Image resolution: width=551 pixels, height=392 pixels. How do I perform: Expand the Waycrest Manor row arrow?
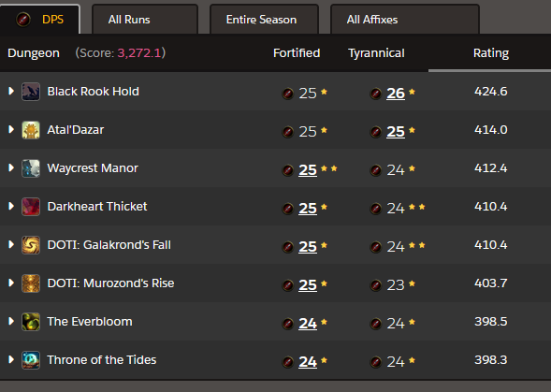click(11, 167)
